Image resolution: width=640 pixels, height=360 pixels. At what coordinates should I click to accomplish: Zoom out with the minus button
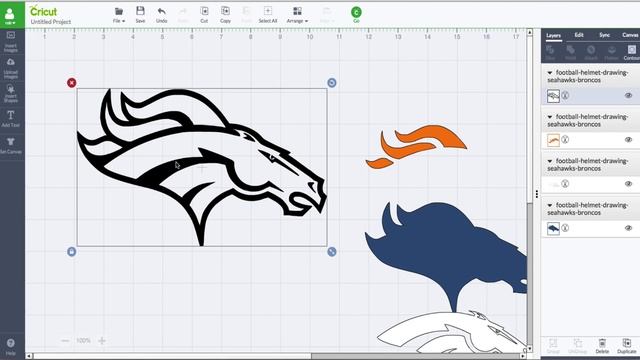coord(65,340)
